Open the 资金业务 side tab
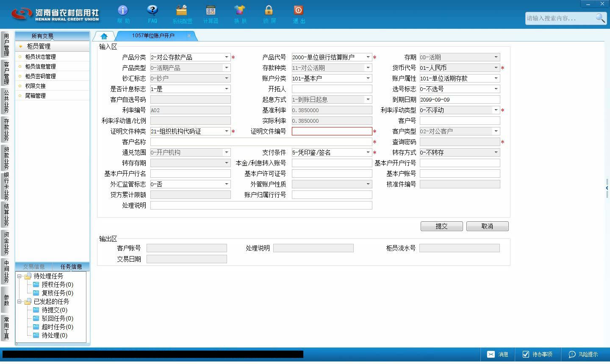 [6, 243]
